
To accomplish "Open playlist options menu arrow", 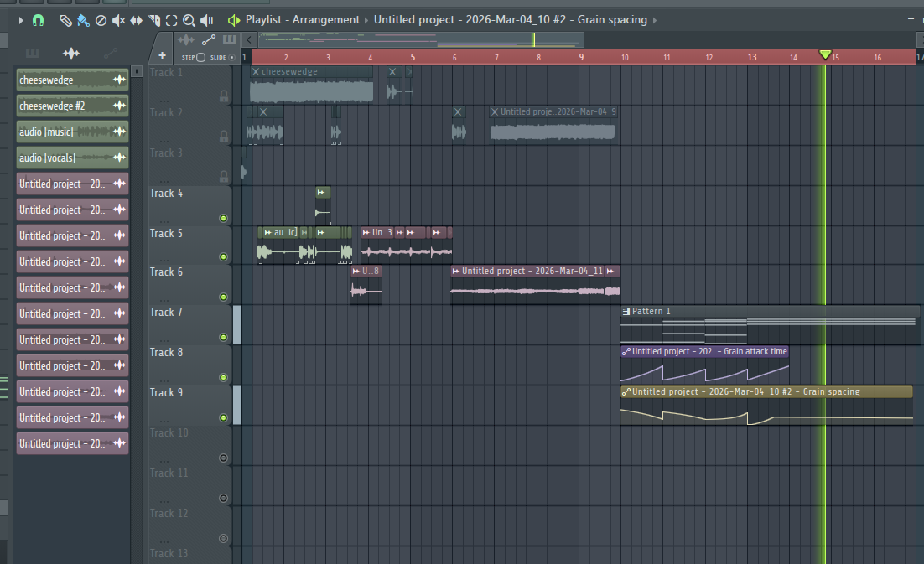I will (21, 19).
